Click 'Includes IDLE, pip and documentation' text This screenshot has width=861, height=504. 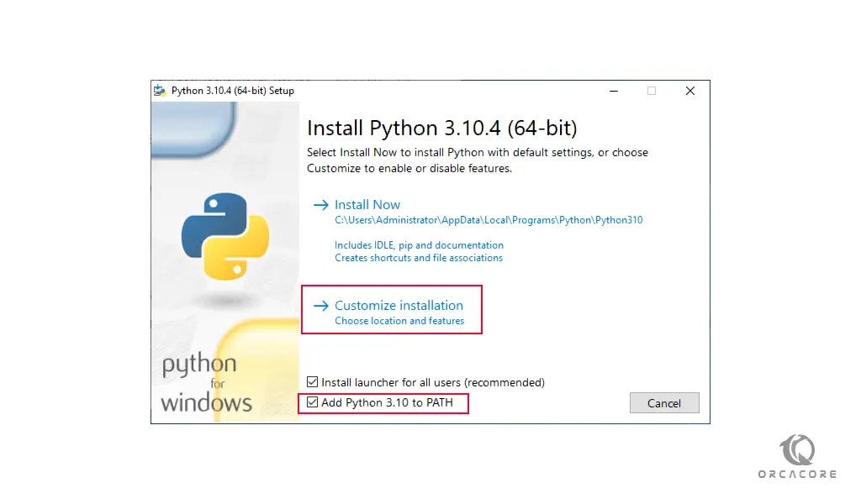(x=419, y=245)
